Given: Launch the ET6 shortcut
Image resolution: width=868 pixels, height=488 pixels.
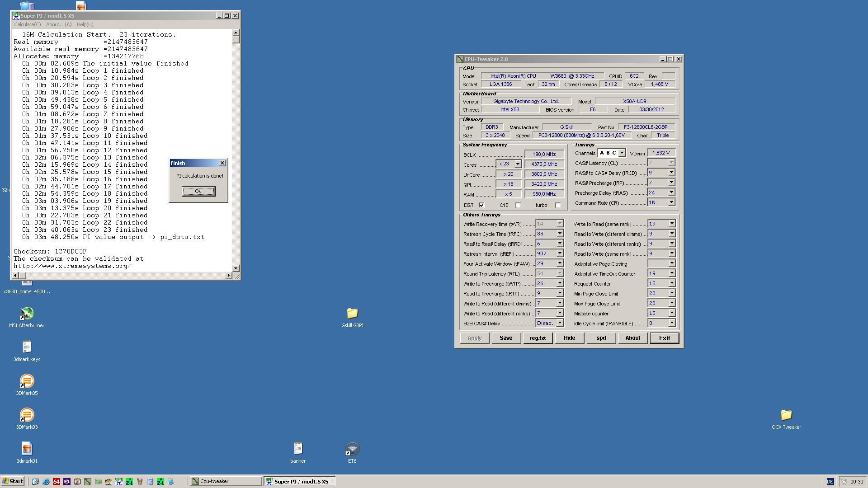Looking at the screenshot, I should [352, 453].
